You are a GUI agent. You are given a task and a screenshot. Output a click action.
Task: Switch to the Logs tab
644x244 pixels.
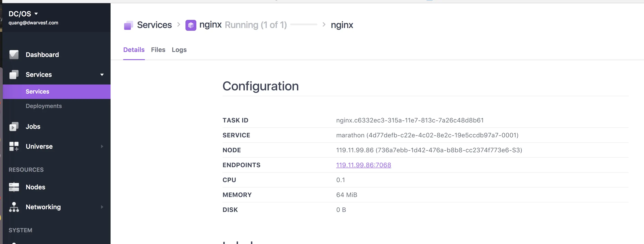click(x=179, y=50)
